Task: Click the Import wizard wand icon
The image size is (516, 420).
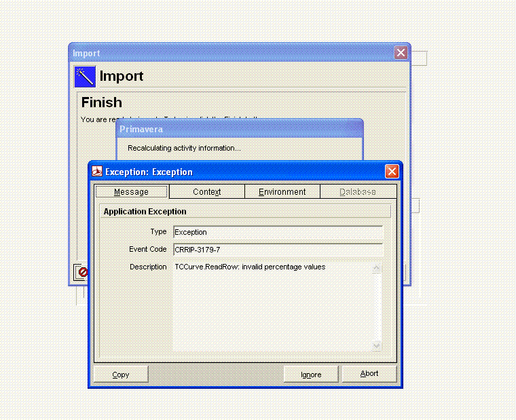Action: (x=85, y=77)
